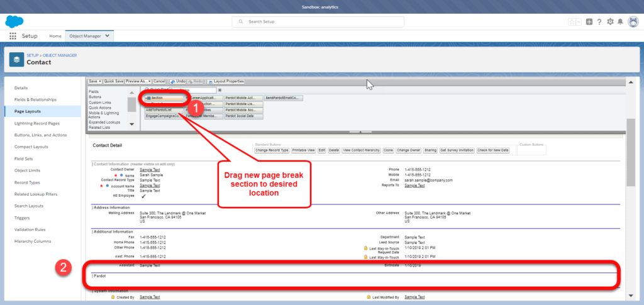The width and height of the screenshot is (644, 305).
Task: Open Search Layouts in the sidebar
Action: click(x=29, y=206)
